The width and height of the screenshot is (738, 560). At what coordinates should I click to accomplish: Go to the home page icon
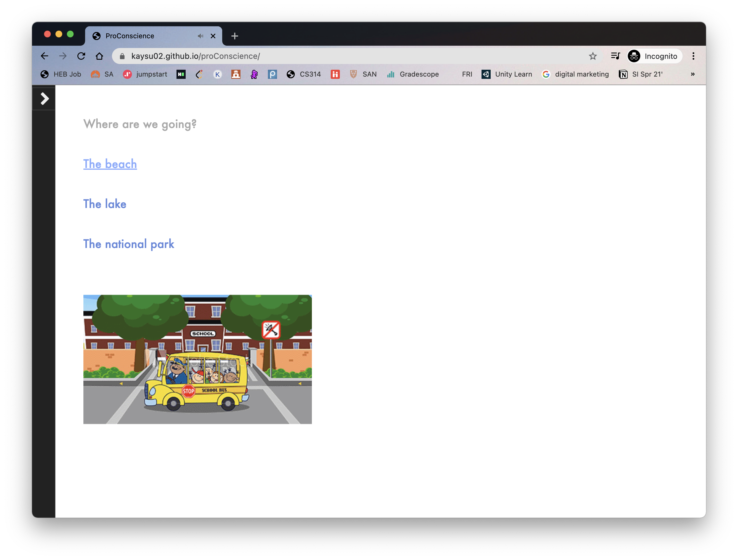tap(99, 56)
